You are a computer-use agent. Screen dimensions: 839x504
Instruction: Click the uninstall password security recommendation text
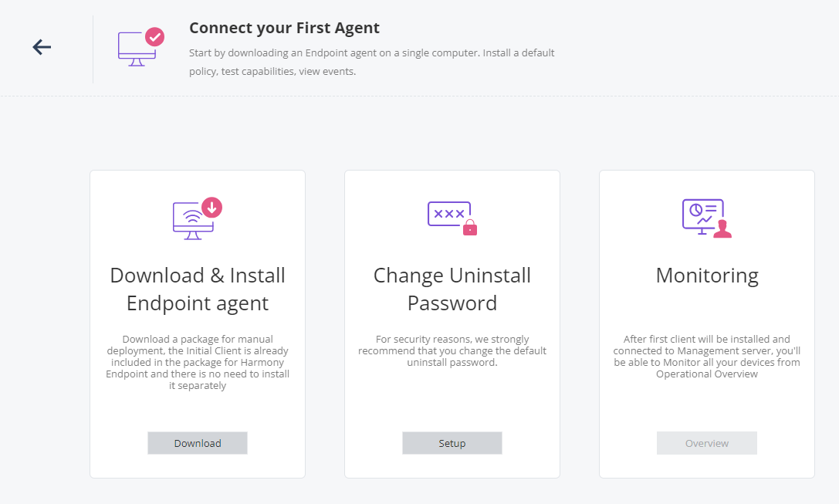click(x=452, y=350)
